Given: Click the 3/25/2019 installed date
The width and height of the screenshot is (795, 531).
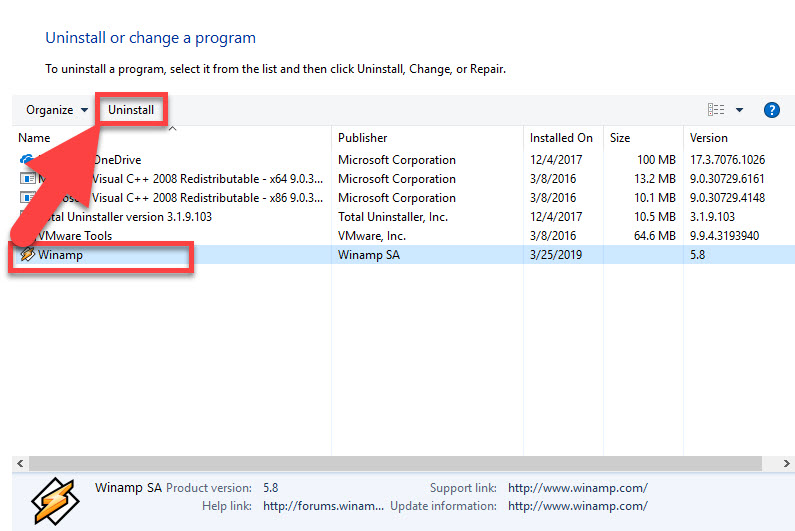Looking at the screenshot, I should pyautogui.click(x=556, y=255).
